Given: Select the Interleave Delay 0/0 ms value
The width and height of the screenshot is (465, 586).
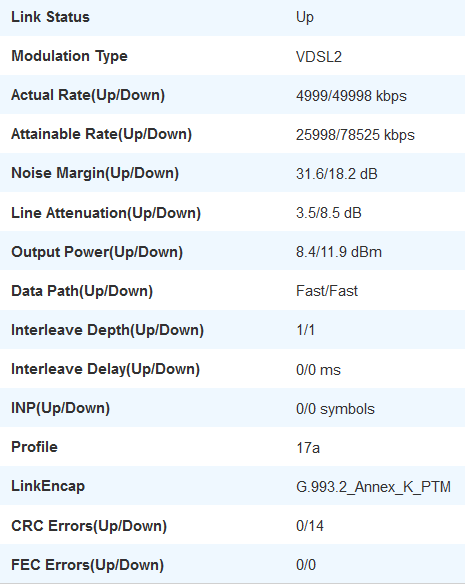Looking at the screenshot, I should [318, 370].
